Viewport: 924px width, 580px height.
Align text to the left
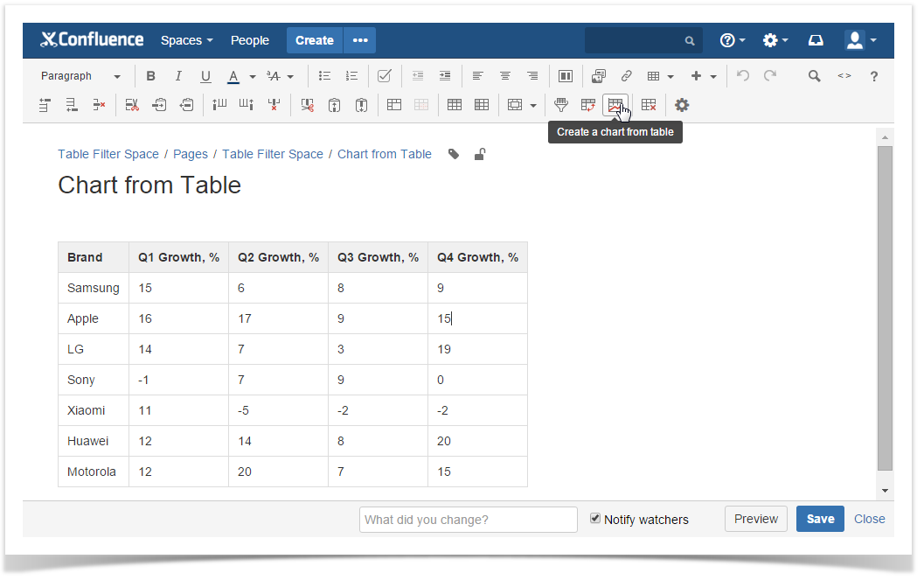coord(478,76)
